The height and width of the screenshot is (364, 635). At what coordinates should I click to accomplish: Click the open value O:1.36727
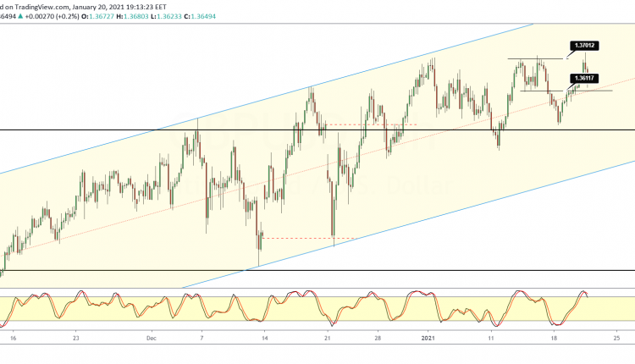tap(97, 17)
